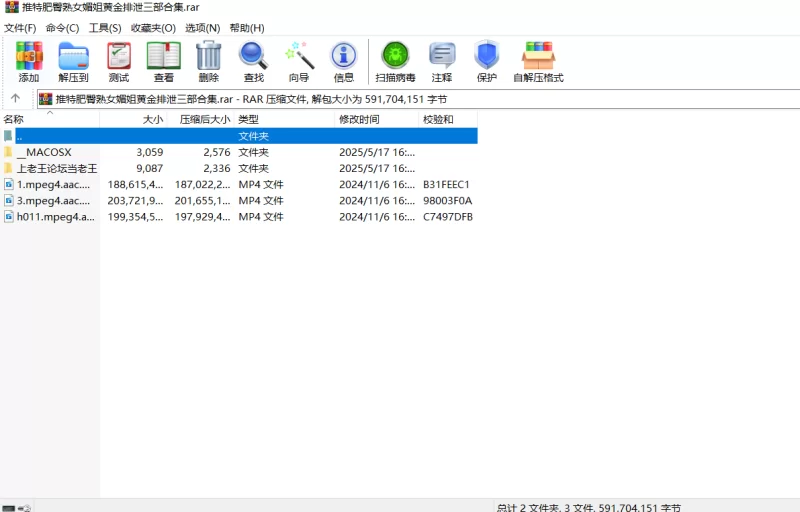Click packed size 2,576
Screen dimensions: 800x512
pyautogui.click(x=217, y=152)
